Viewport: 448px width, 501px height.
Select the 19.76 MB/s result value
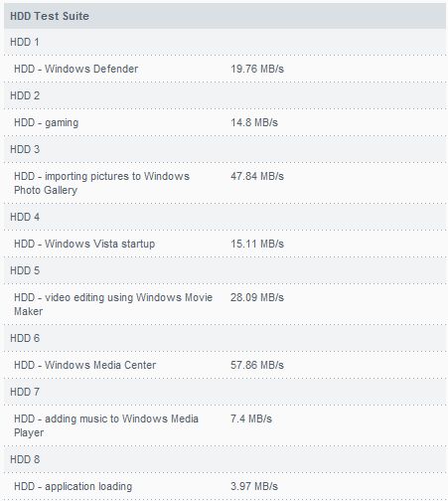point(257,69)
